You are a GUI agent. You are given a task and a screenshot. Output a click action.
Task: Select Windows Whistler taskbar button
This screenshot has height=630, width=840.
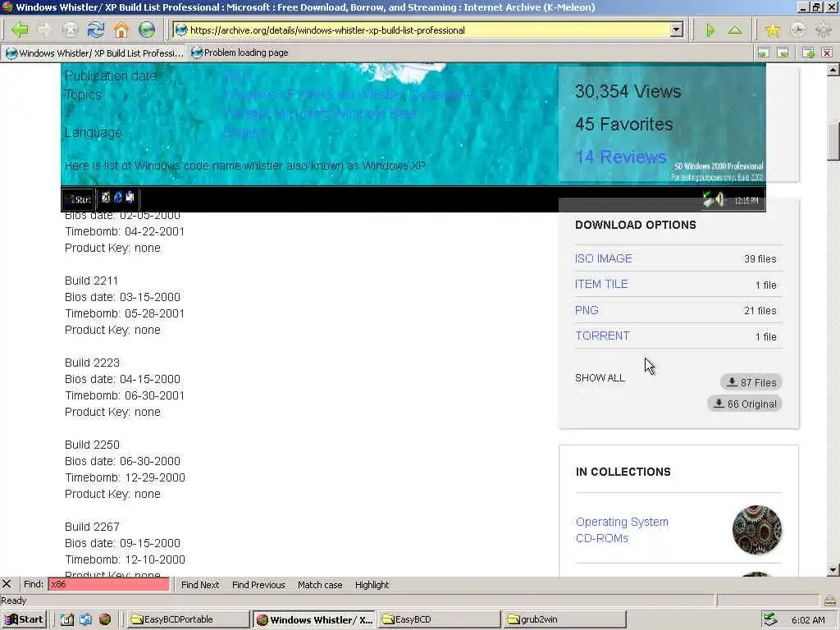click(x=314, y=619)
